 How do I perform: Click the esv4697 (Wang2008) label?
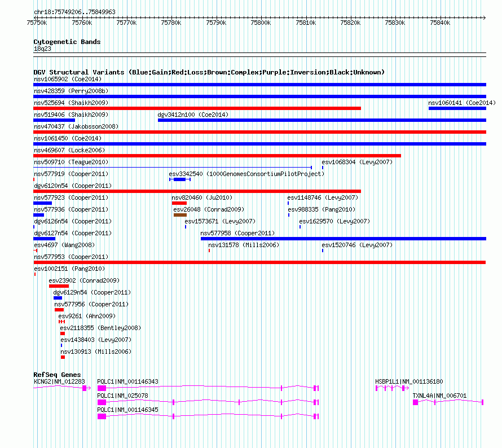(64, 245)
